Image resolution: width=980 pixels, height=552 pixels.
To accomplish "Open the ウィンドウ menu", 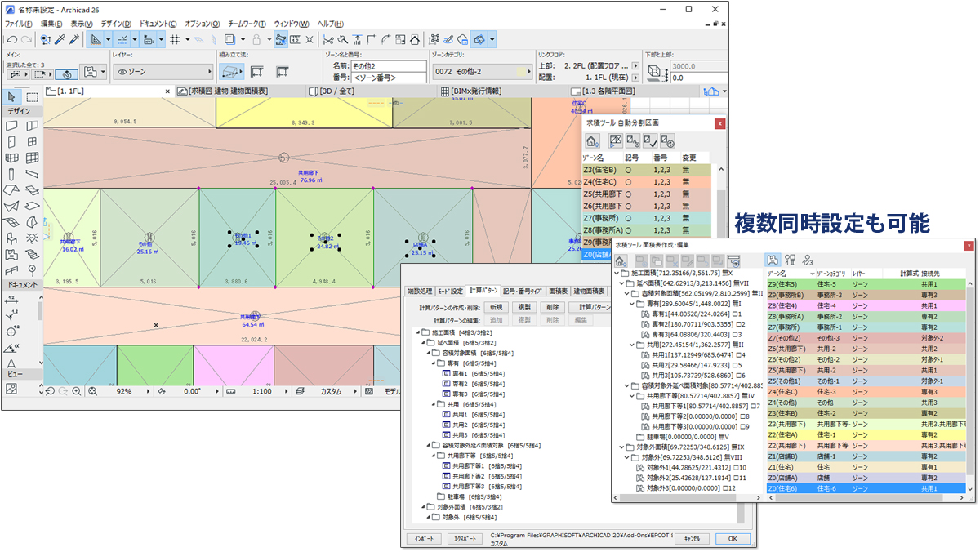I will point(292,24).
